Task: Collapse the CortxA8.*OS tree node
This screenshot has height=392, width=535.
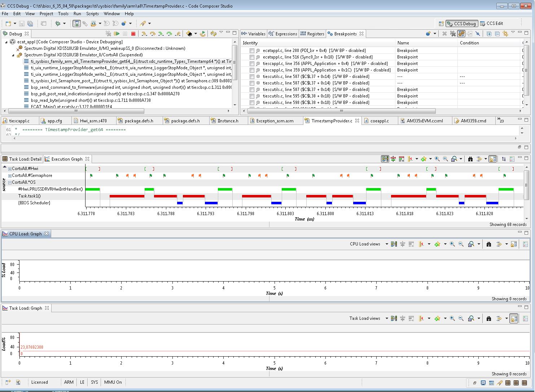Action: coord(10,182)
